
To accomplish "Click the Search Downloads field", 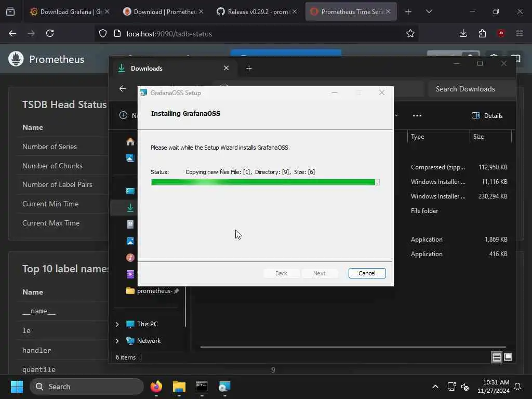I will (472, 89).
